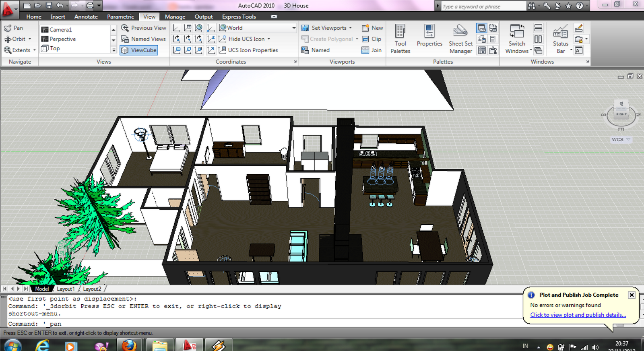Click Tile Vertically windows icon
The height and width of the screenshot is (351, 644).
(x=538, y=39)
